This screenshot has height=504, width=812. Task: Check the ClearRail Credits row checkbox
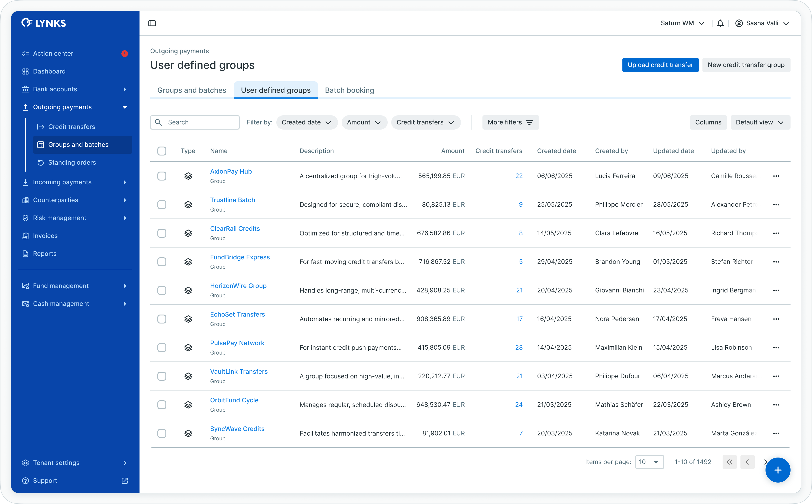point(162,233)
